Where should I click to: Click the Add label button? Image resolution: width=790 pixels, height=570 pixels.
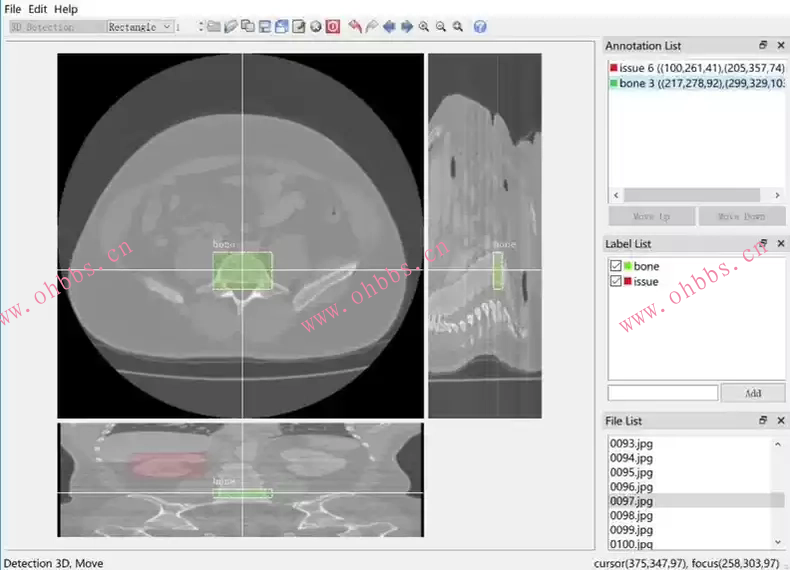[752, 393]
